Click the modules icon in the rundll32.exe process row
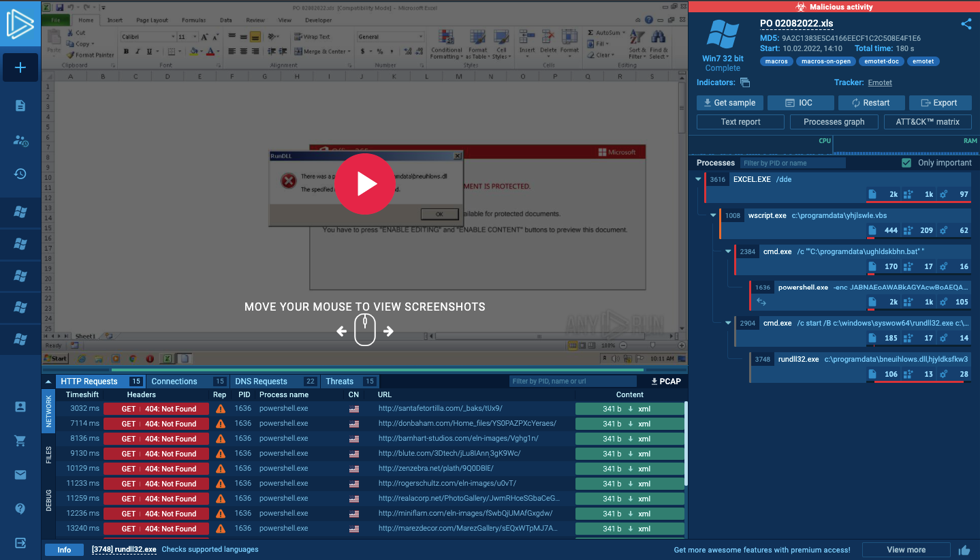Screen dimensions: 980x560 (908, 374)
